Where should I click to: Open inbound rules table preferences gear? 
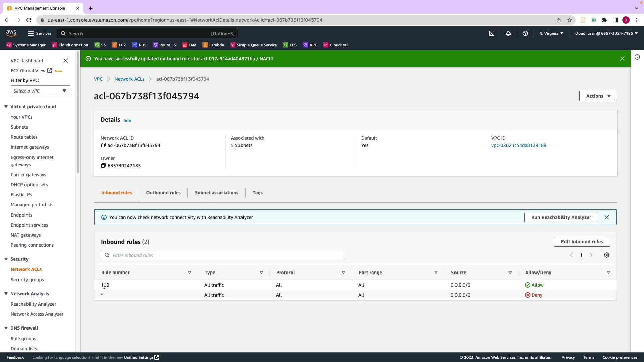pyautogui.click(x=606, y=255)
